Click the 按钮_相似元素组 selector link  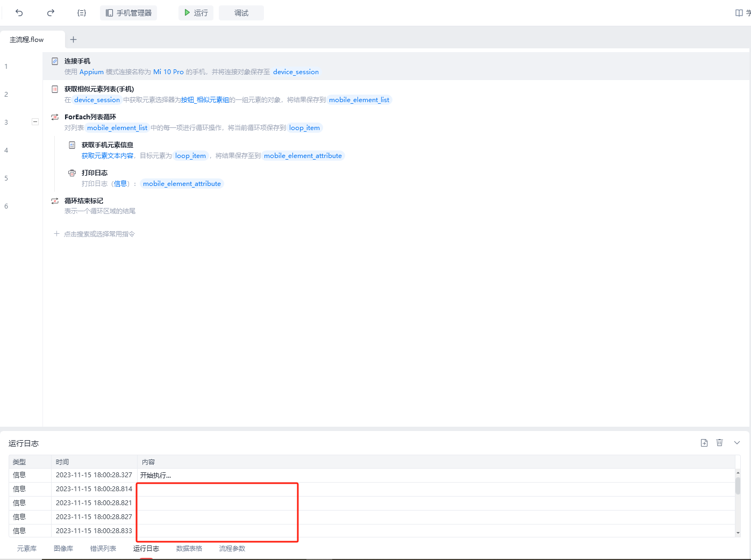(205, 100)
